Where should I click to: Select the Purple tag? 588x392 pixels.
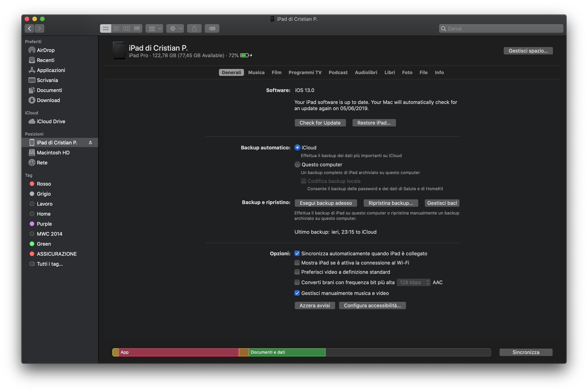[x=60, y=224]
